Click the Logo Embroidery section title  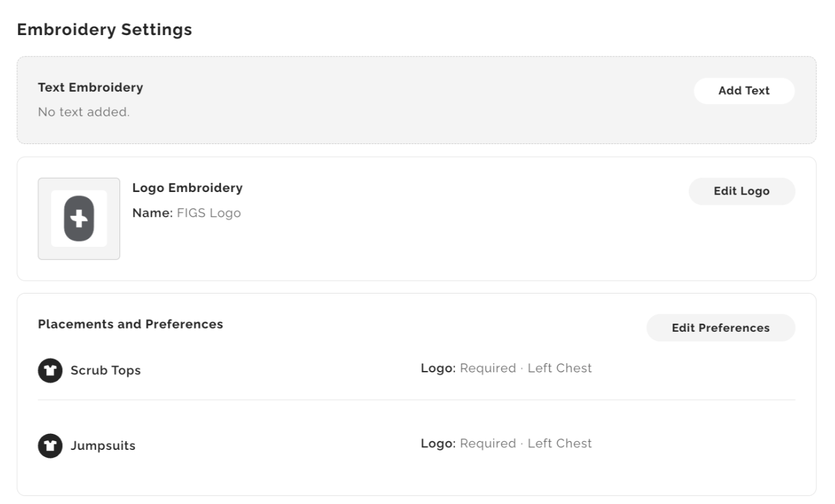188,188
